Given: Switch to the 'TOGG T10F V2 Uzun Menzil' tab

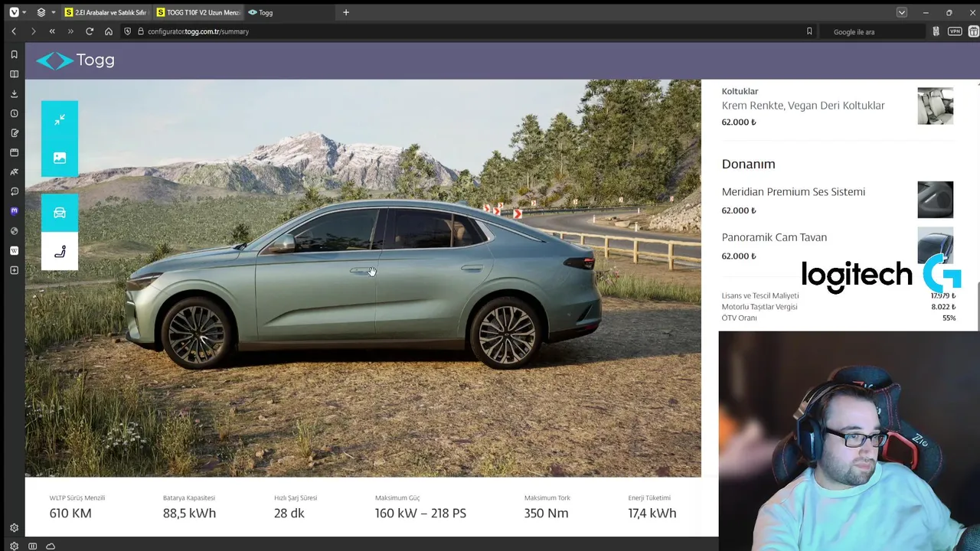Looking at the screenshot, I should pos(198,12).
